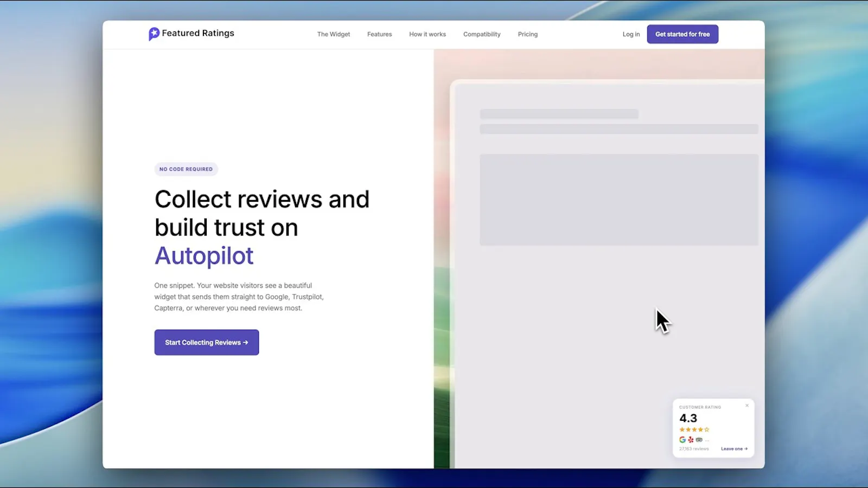Click the Leave one link
868x488 pixels.
735,449
